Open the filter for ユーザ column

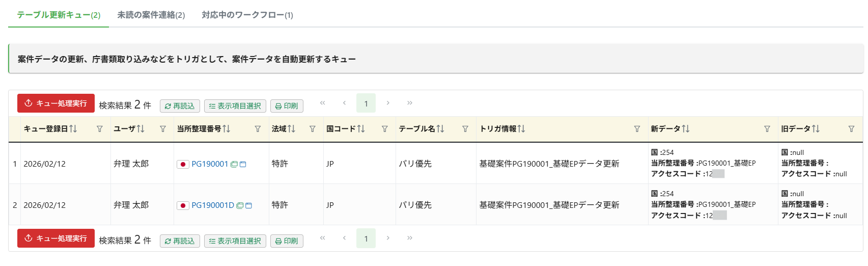point(163,129)
